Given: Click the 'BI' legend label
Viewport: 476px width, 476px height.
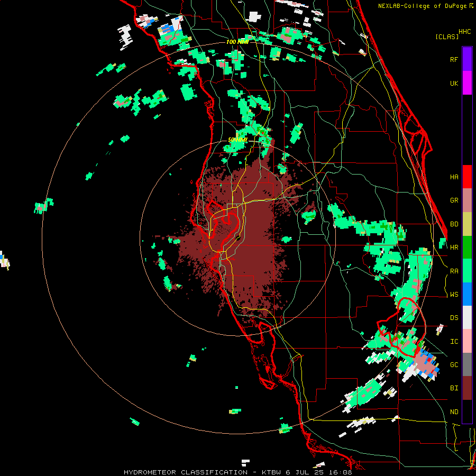Looking at the screenshot, I should (x=454, y=388).
